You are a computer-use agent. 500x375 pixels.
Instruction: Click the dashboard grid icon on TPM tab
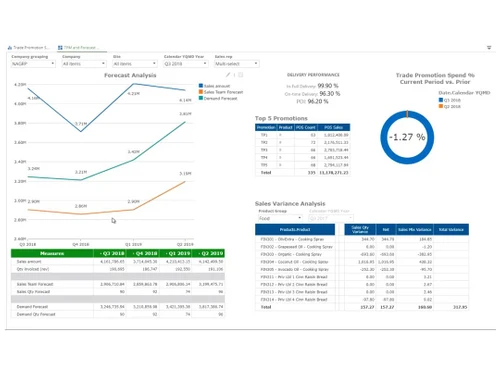point(60,48)
